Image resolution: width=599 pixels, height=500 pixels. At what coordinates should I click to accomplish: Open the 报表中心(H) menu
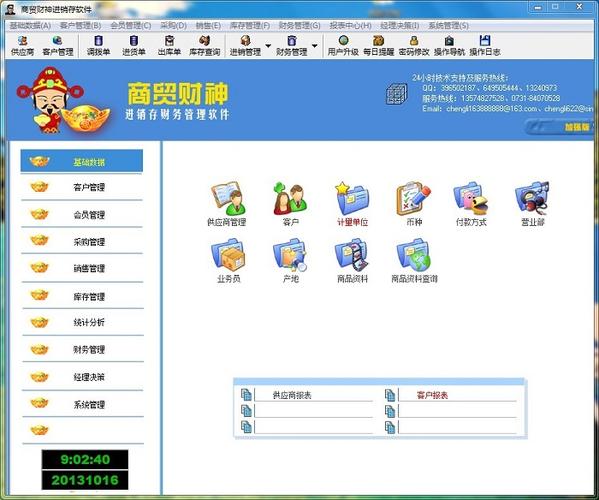click(350, 26)
